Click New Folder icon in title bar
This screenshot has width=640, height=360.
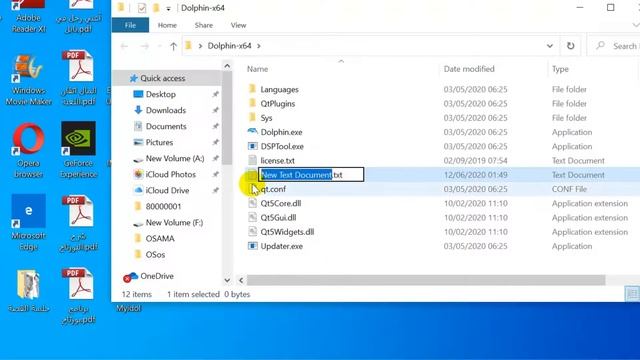[x=156, y=8]
